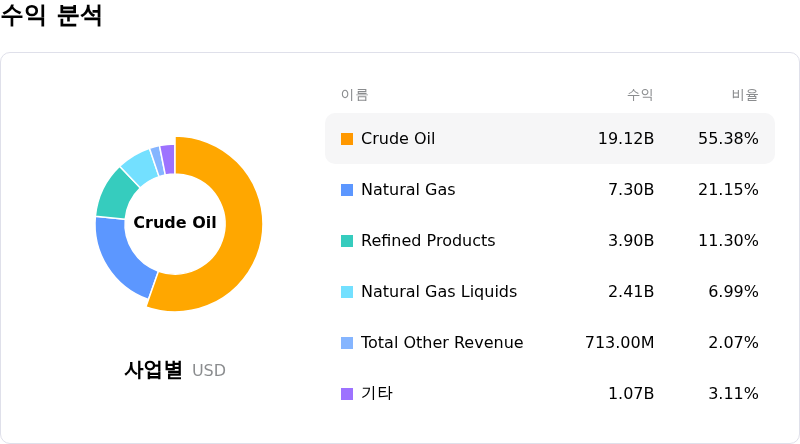The width and height of the screenshot is (800, 444).
Task: Click the 19.12B revenue value
Action: pyautogui.click(x=626, y=138)
